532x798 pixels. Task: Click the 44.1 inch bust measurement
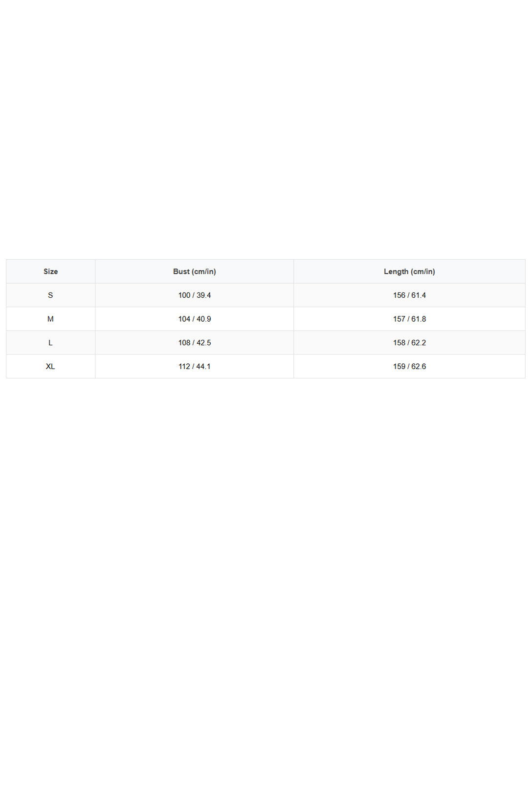point(203,366)
